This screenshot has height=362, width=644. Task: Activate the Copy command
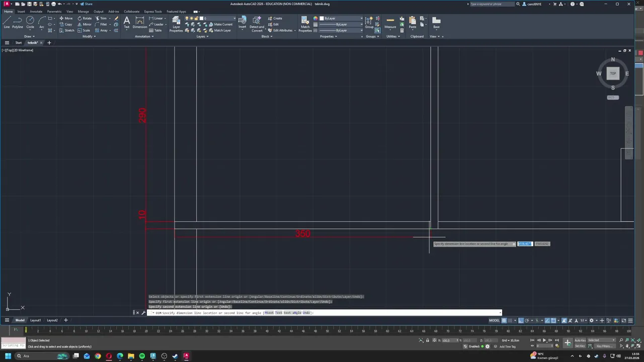tap(66, 24)
